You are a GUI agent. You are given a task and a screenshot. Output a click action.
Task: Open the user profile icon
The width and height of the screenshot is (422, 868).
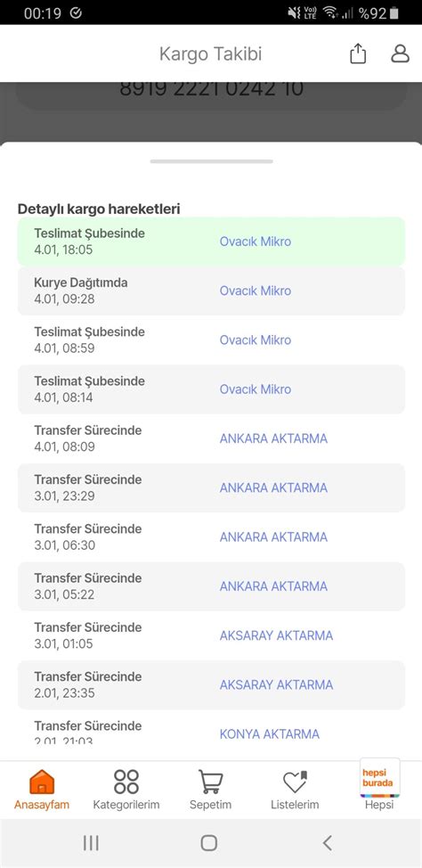pyautogui.click(x=400, y=53)
